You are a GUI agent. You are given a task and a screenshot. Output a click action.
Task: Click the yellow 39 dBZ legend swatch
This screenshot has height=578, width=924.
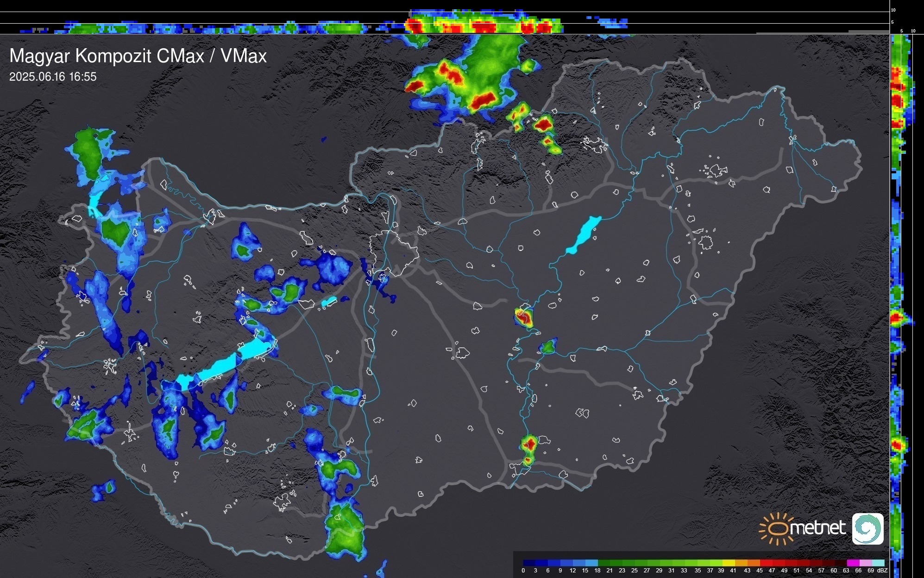tap(729, 563)
